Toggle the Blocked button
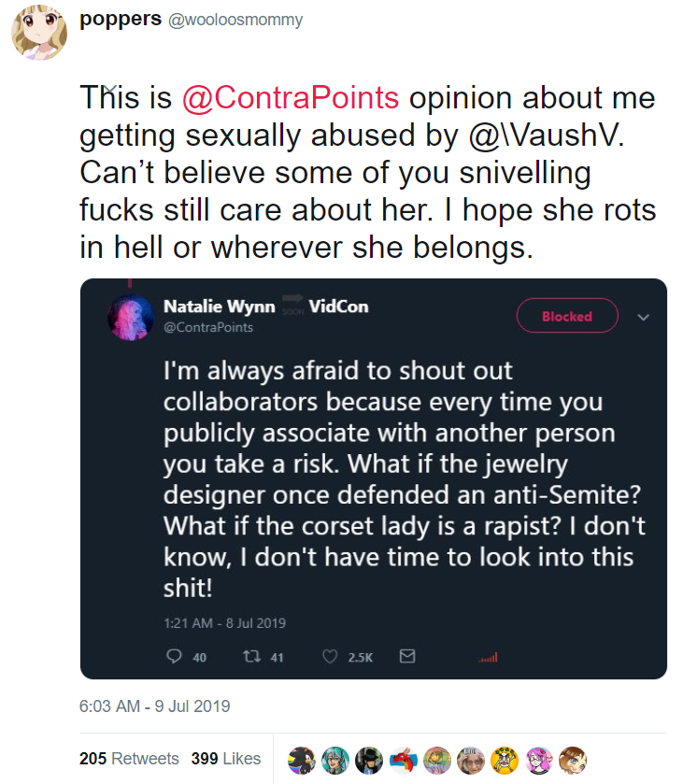This screenshot has width=683, height=784. click(x=567, y=316)
